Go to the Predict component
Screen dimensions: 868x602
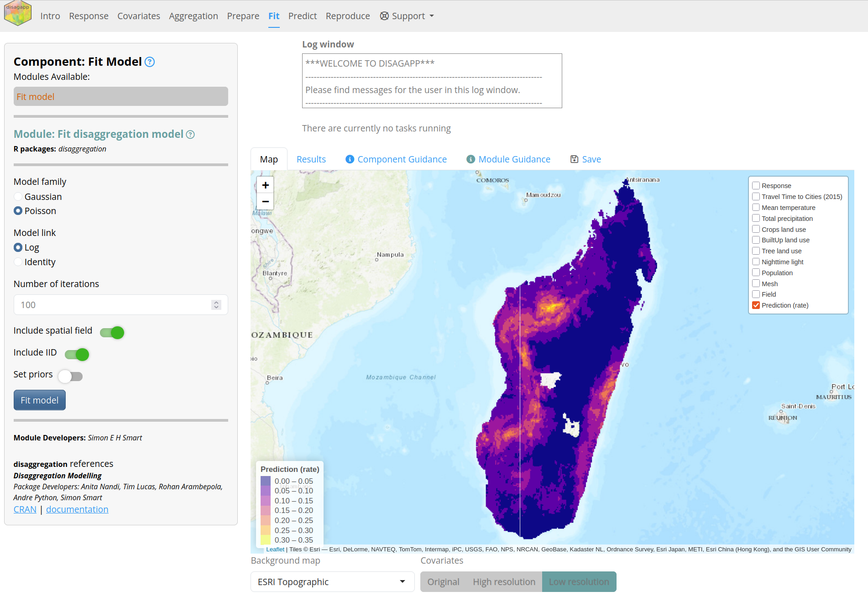tap(302, 16)
